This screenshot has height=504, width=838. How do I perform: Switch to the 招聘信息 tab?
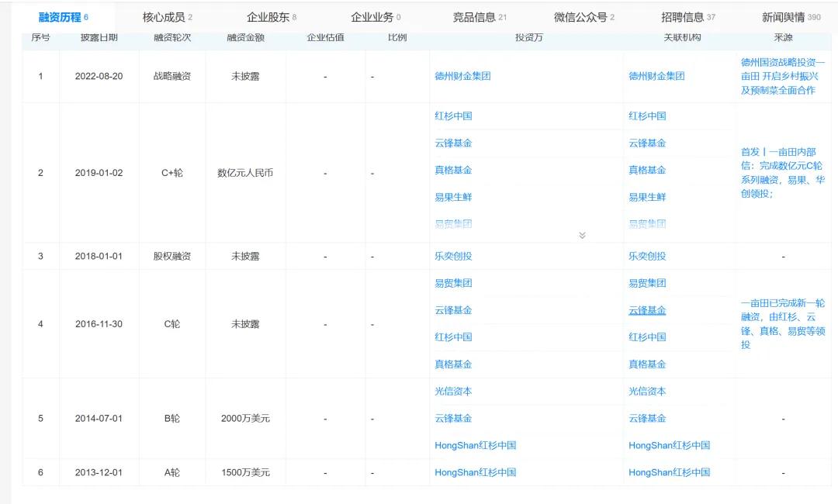687,17
